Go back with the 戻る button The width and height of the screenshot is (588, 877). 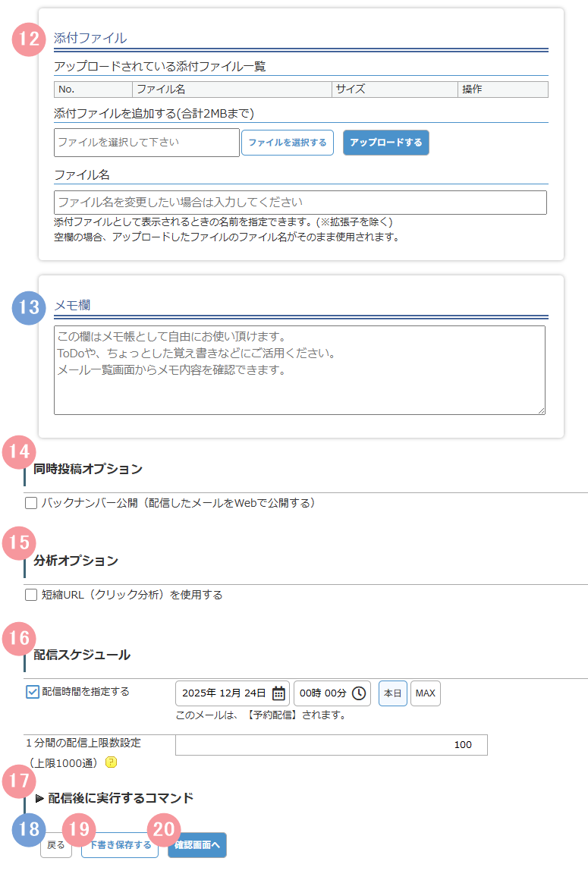click(56, 845)
